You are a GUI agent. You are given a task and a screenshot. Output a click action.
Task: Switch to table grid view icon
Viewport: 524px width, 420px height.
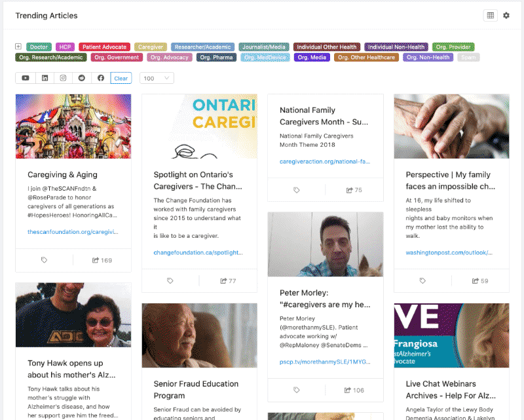pyautogui.click(x=490, y=15)
